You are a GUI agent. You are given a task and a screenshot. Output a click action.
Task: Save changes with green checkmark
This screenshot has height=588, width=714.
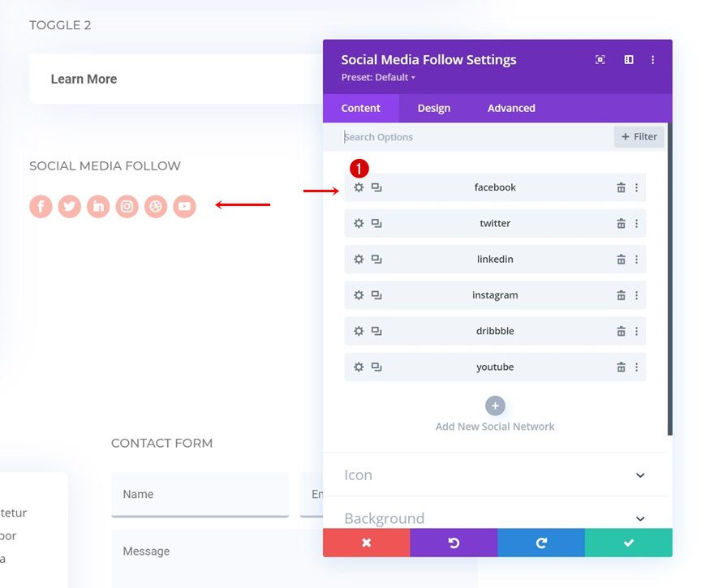pyautogui.click(x=629, y=543)
